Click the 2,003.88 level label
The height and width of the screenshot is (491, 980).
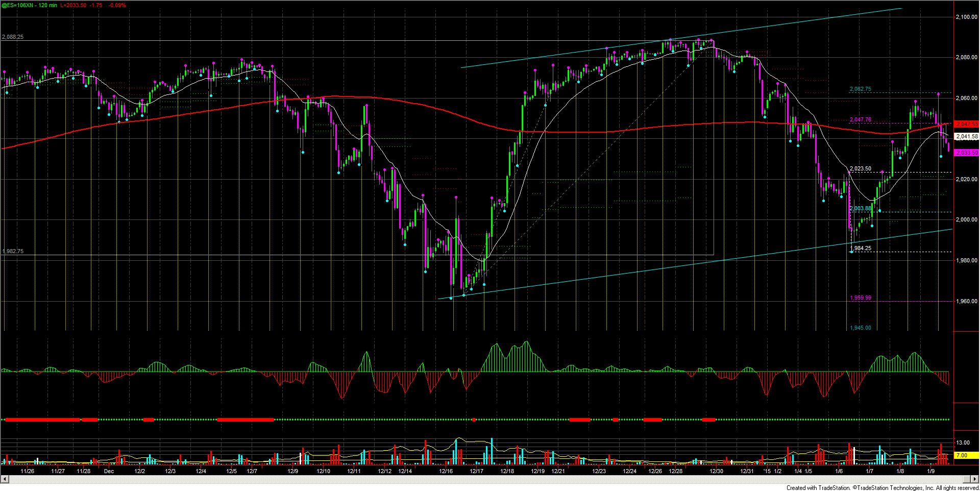(x=860, y=209)
